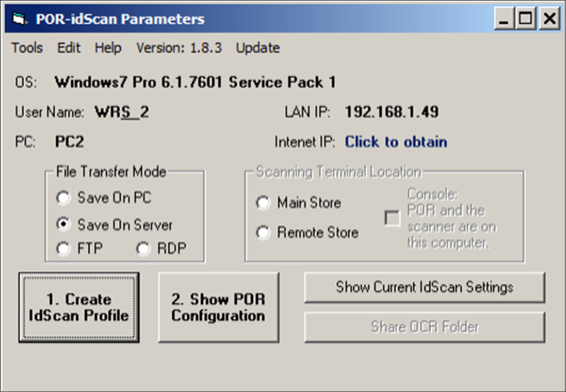Select the Save On PC option
Image resolution: width=566 pixels, height=392 pixels.
[x=64, y=198]
